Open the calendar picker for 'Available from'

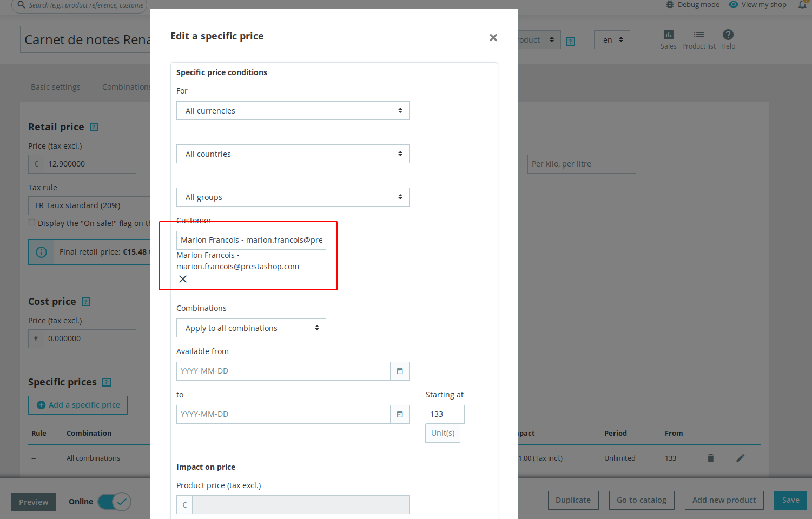(400, 371)
